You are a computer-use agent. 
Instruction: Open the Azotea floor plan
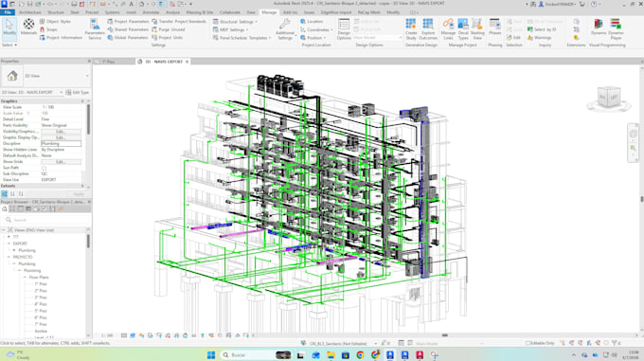pyautogui.click(x=41, y=331)
